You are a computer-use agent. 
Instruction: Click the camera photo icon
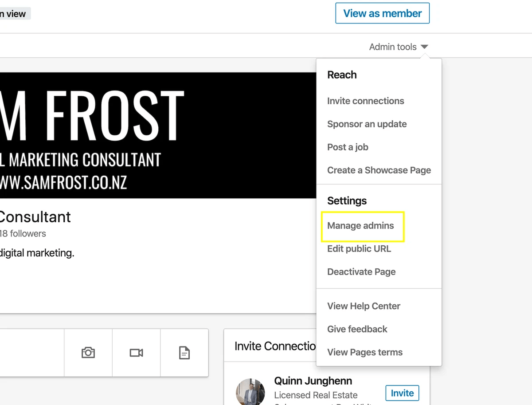pyautogui.click(x=88, y=353)
